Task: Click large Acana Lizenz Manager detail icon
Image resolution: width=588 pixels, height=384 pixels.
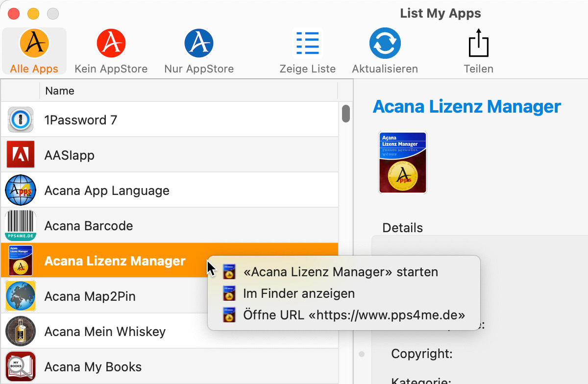Action: (x=403, y=162)
